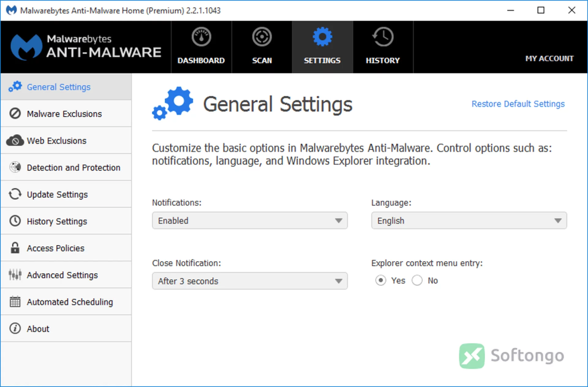The image size is (588, 387).
Task: Open Malware Exclusions settings page
Action: pos(64,114)
